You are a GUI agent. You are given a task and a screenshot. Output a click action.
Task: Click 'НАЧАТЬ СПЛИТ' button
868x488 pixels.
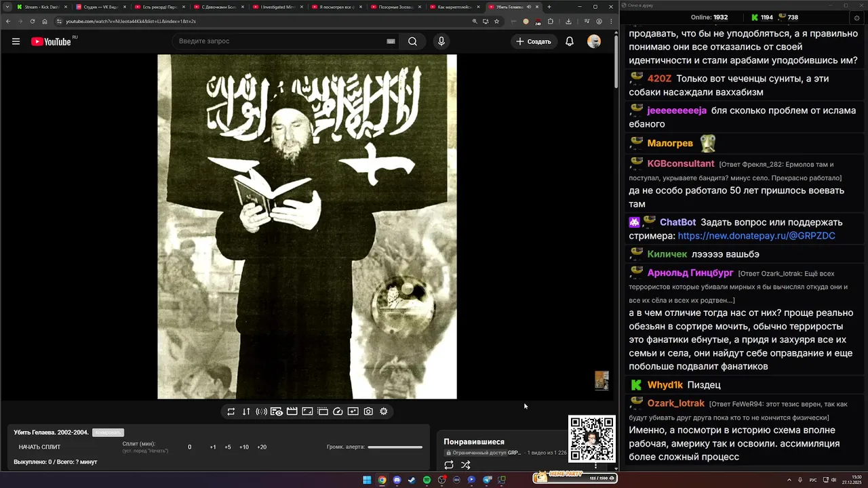coord(39,447)
